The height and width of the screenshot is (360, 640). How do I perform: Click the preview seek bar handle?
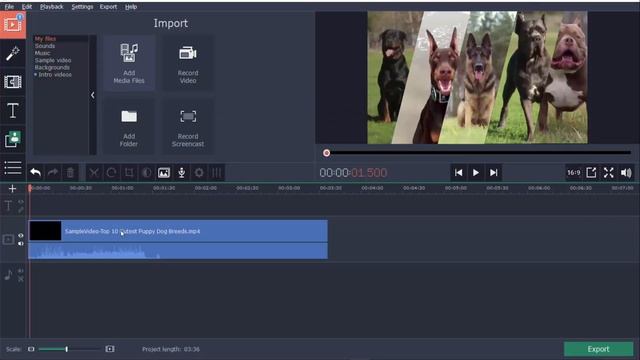tap(327, 153)
